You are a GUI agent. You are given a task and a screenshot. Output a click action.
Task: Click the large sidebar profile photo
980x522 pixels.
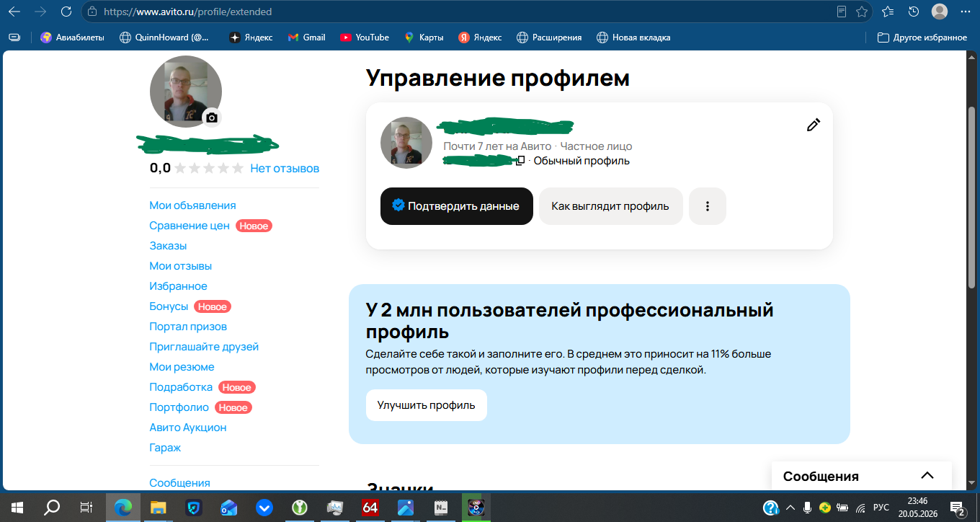click(x=186, y=92)
